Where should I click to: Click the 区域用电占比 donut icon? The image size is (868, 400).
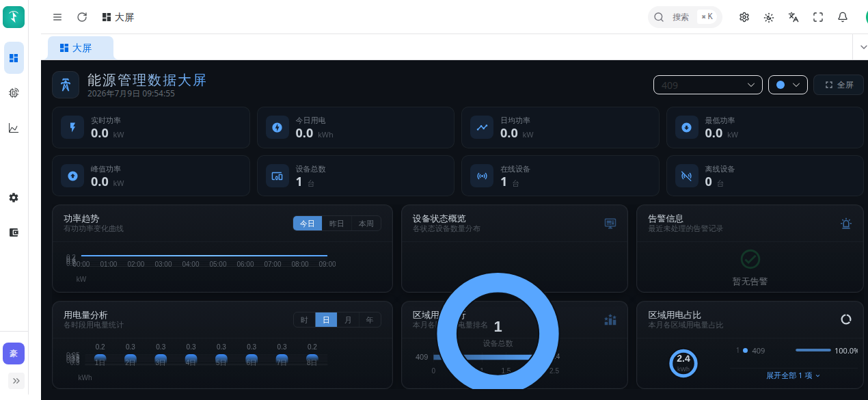click(846, 319)
